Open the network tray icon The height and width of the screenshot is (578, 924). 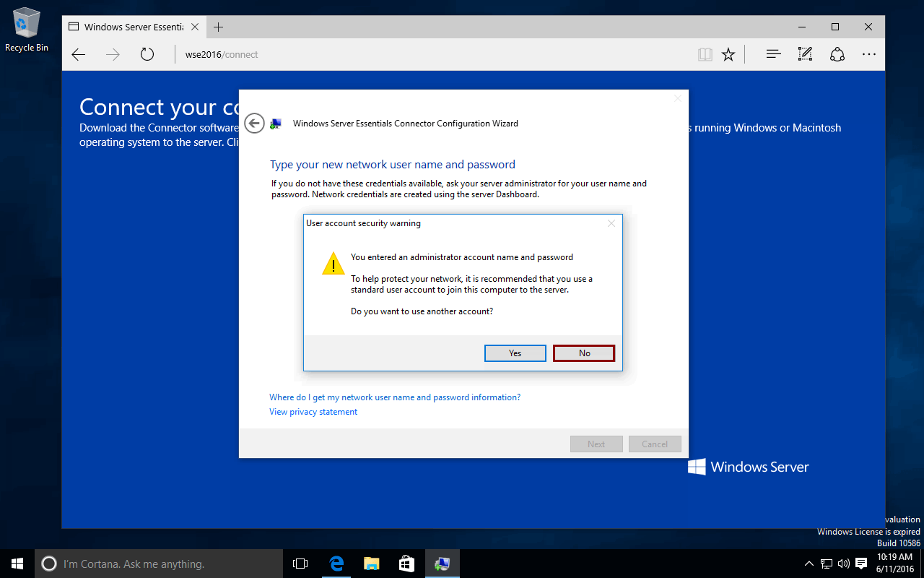[826, 564]
